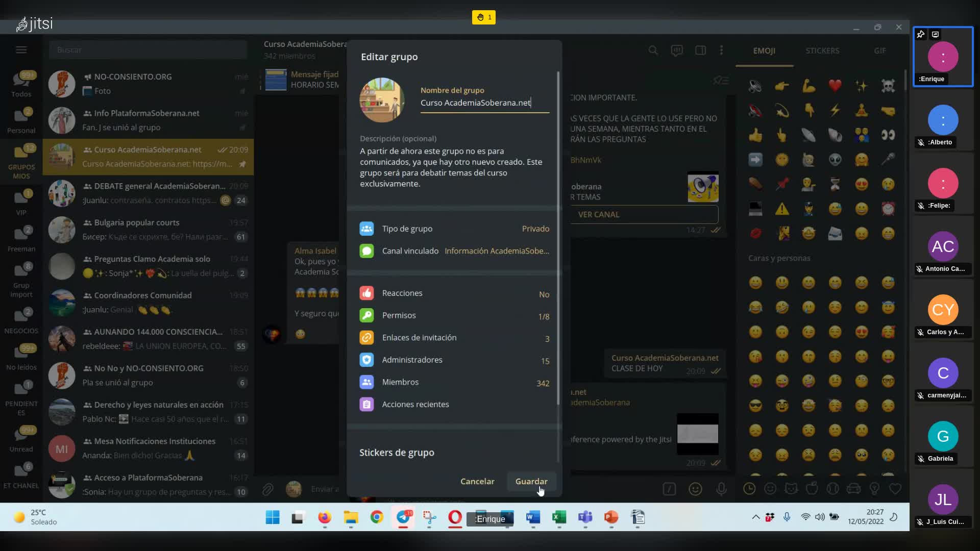Image resolution: width=980 pixels, height=551 pixels.
Task: Open chat comments bubble icon
Action: click(677, 50)
